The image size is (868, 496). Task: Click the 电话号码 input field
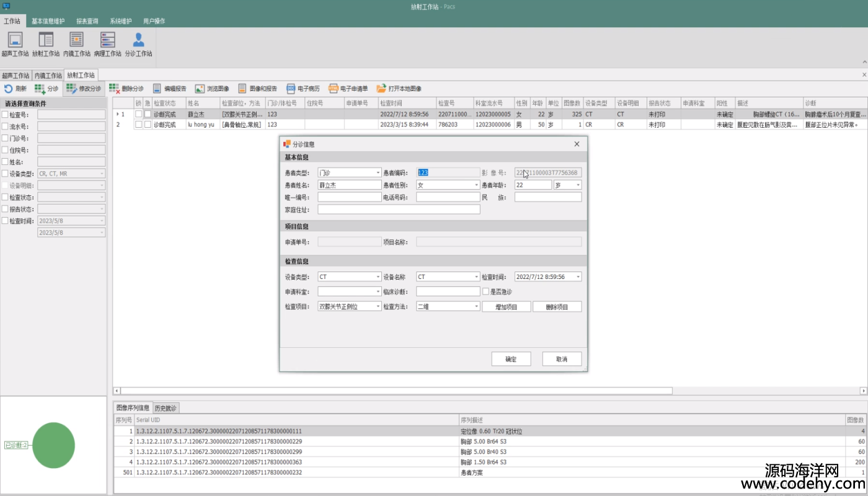pyautogui.click(x=448, y=197)
